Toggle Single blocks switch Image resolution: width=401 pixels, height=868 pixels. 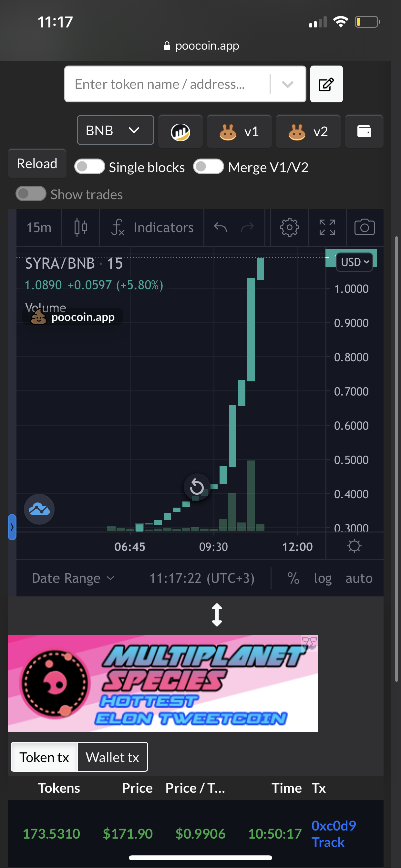(90, 166)
